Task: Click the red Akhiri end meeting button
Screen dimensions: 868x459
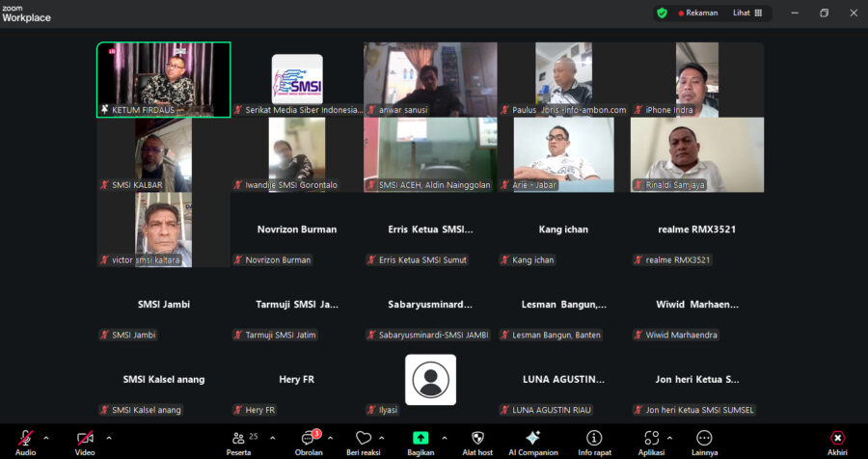Action: pyautogui.click(x=837, y=439)
